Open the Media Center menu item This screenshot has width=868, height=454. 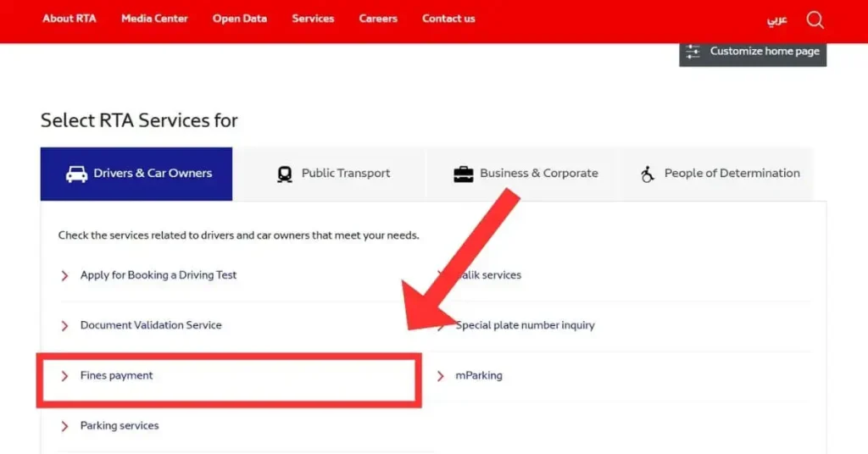click(154, 19)
